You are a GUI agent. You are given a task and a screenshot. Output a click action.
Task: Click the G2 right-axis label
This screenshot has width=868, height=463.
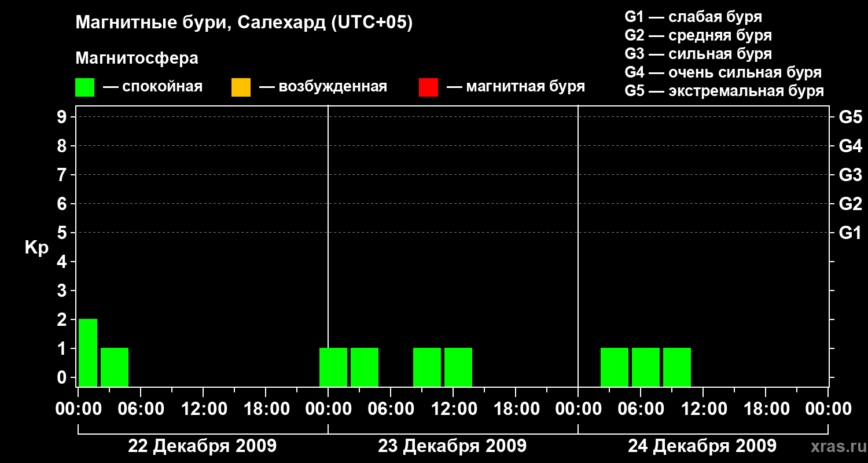coord(851,204)
